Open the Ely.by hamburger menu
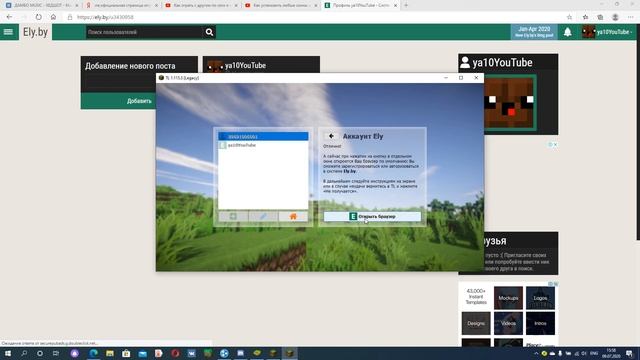Image resolution: width=640 pixels, height=360 pixels. (x=9, y=32)
